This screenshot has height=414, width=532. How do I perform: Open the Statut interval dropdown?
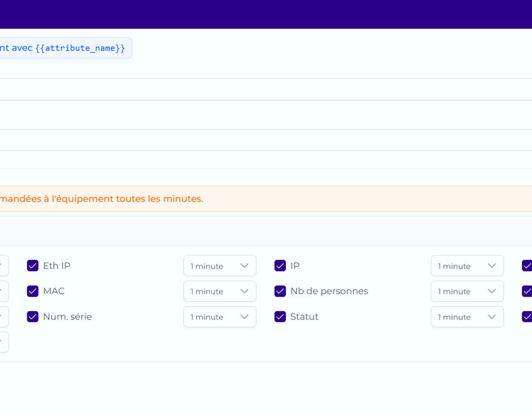(x=467, y=316)
